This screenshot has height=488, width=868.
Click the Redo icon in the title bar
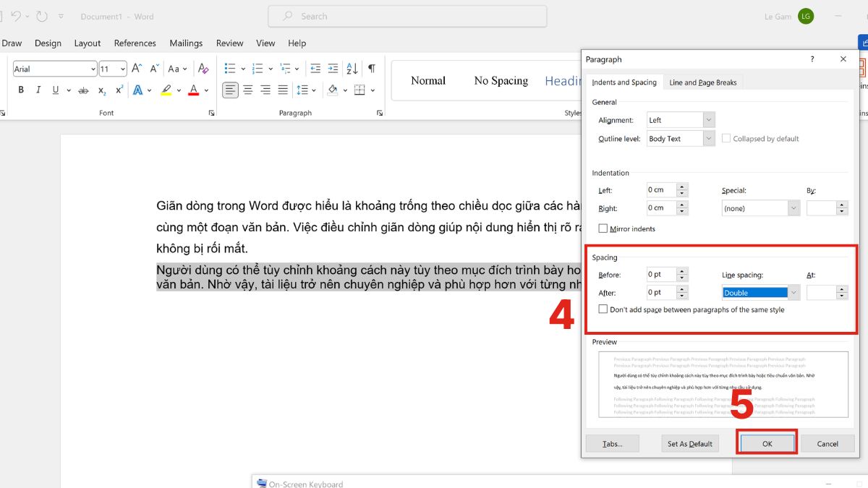pos(41,16)
